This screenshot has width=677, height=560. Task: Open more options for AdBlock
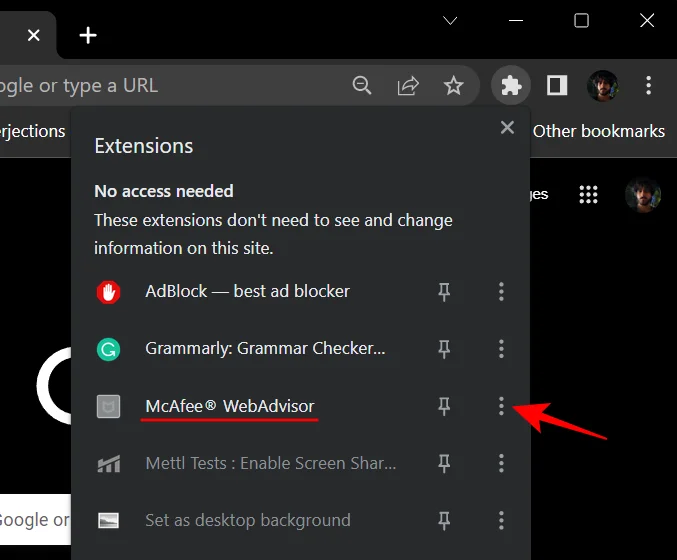(x=501, y=292)
